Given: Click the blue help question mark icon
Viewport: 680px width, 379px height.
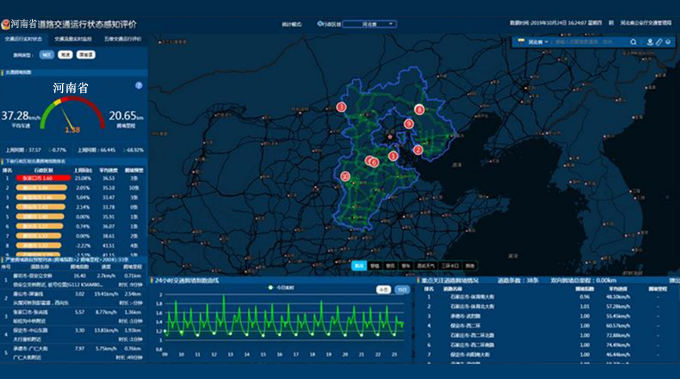Looking at the screenshot, I should 139,85.
